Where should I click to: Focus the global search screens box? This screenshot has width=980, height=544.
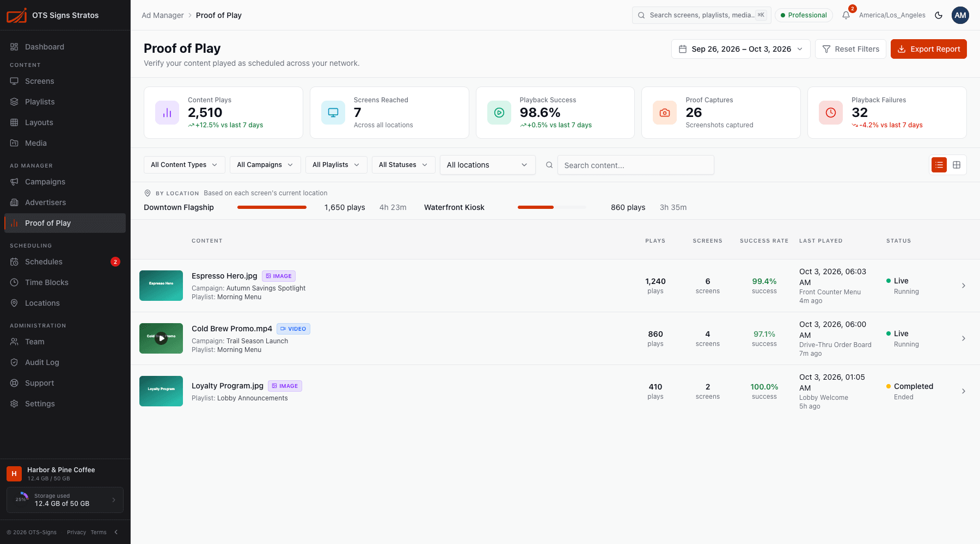pos(702,15)
